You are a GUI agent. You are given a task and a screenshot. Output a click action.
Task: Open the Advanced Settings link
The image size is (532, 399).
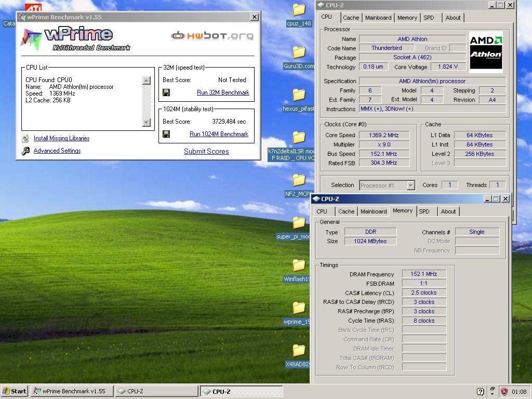point(57,151)
